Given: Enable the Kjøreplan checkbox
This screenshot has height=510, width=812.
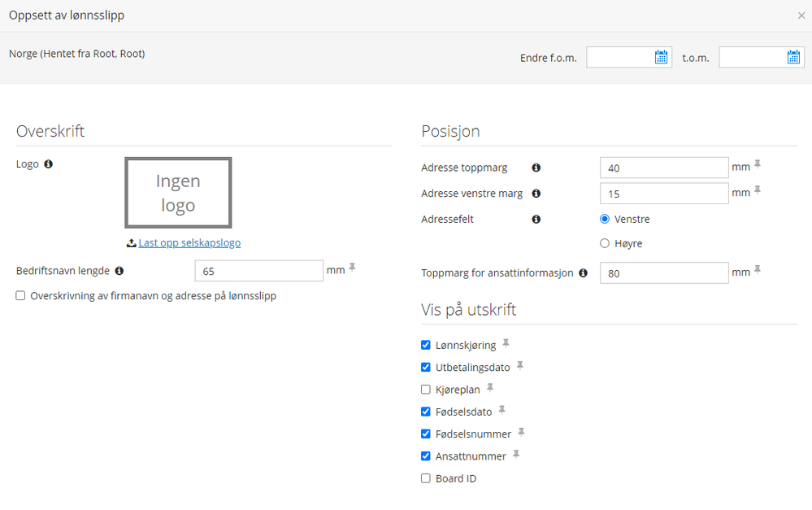Looking at the screenshot, I should [426, 390].
